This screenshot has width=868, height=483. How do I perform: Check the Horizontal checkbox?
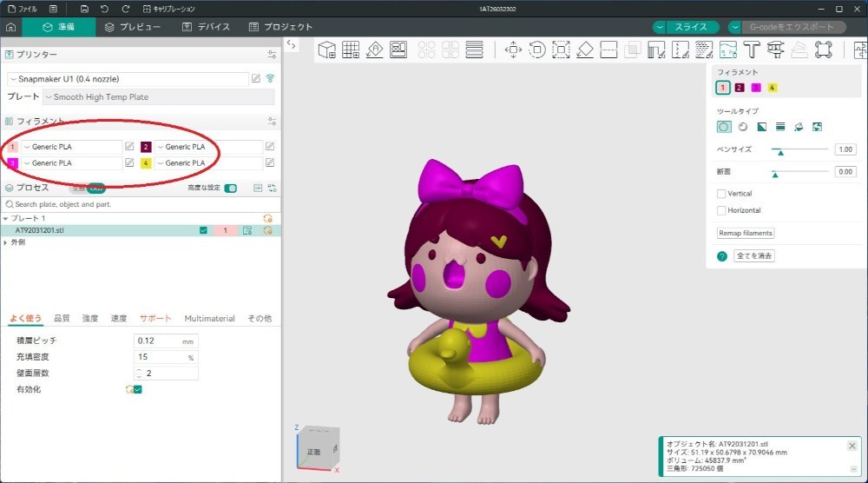coord(721,210)
